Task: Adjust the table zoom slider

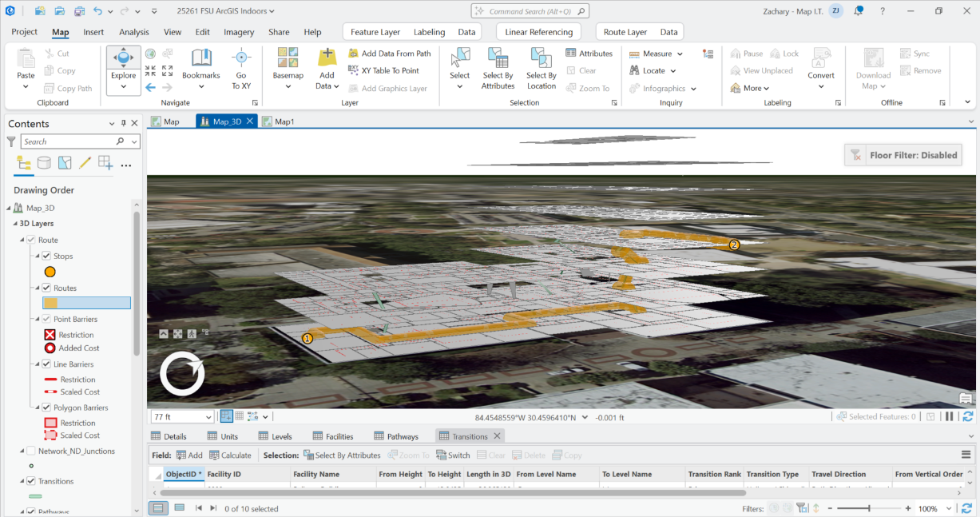Action: pos(869,508)
